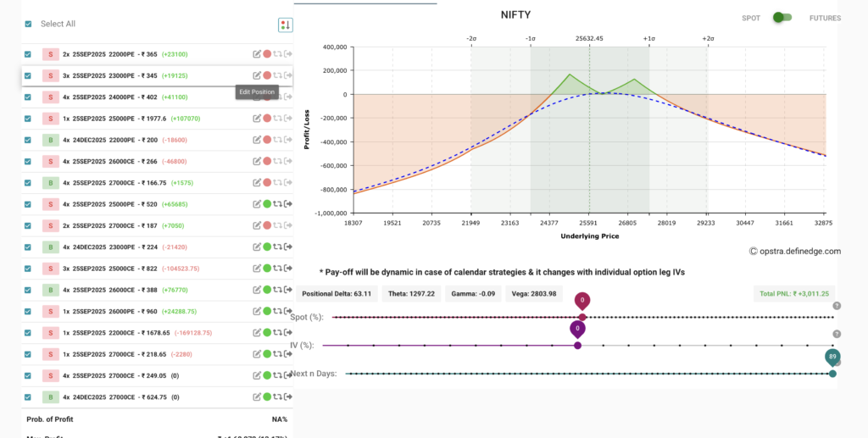The width and height of the screenshot is (868, 438).
Task: Click the Next n Days slider handle
Action: point(832,374)
